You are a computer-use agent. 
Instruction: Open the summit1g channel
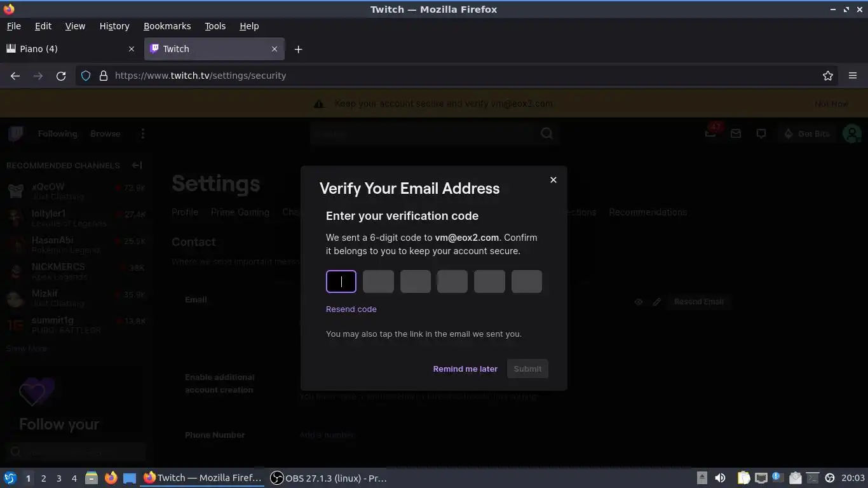pyautogui.click(x=76, y=325)
